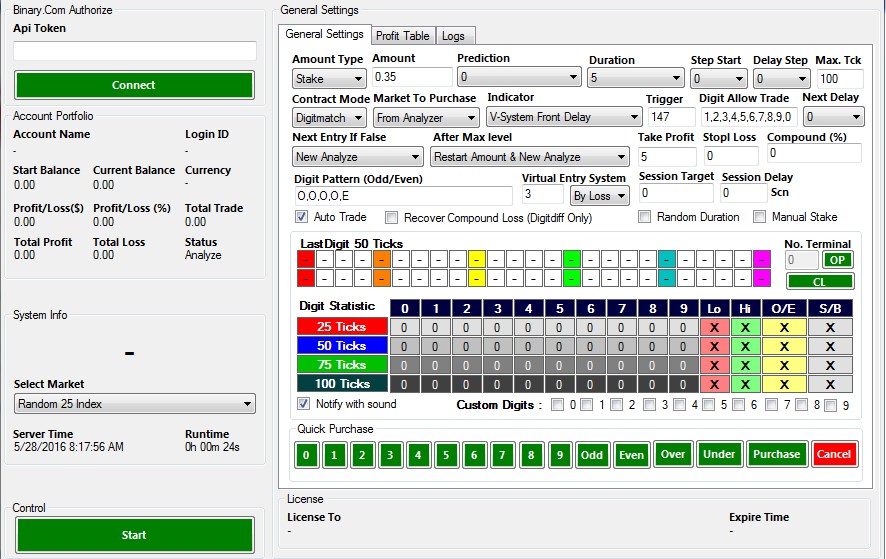Screen dimensions: 886x559
Task: Click Quick Purchase digit 4 button
Action: pyautogui.click(x=418, y=455)
